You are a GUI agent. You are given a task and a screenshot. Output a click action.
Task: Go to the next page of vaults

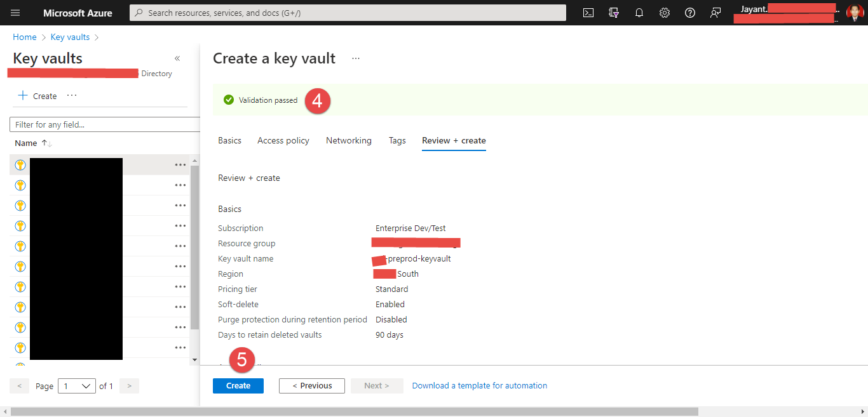130,386
